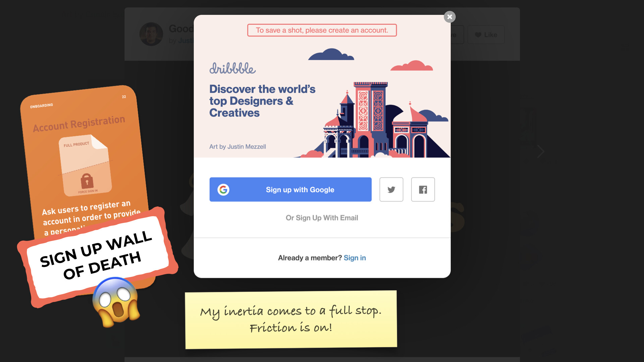Click the author avatar photo
Image resolution: width=644 pixels, height=362 pixels.
(151, 34)
